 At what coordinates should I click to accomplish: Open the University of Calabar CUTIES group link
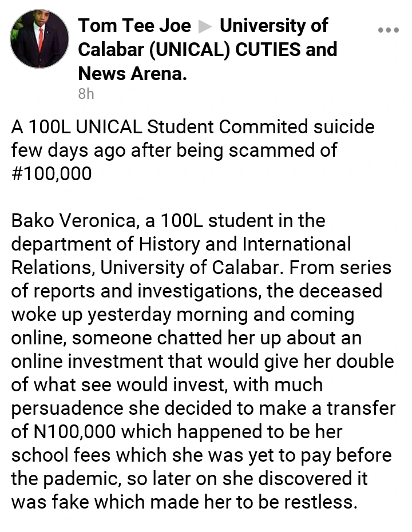(207, 50)
